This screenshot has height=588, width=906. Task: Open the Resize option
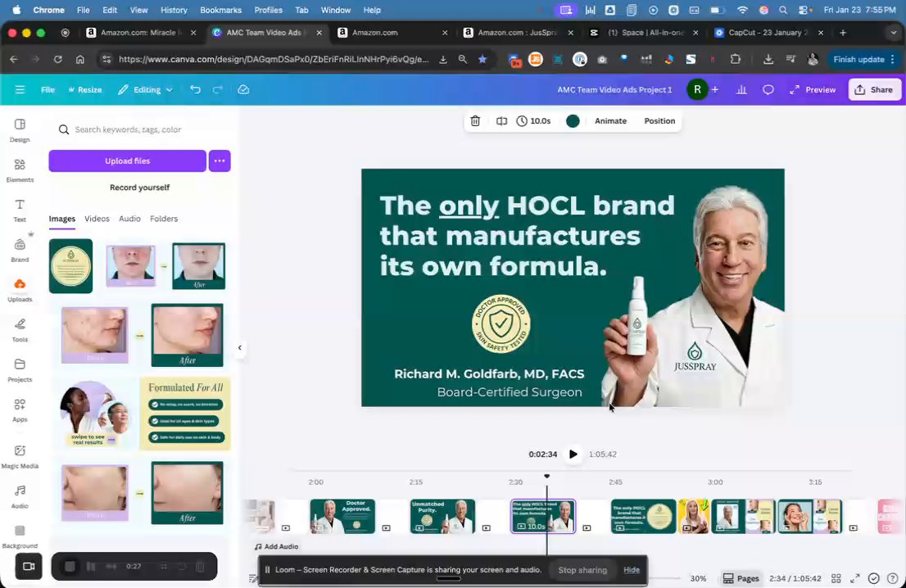[x=85, y=89]
